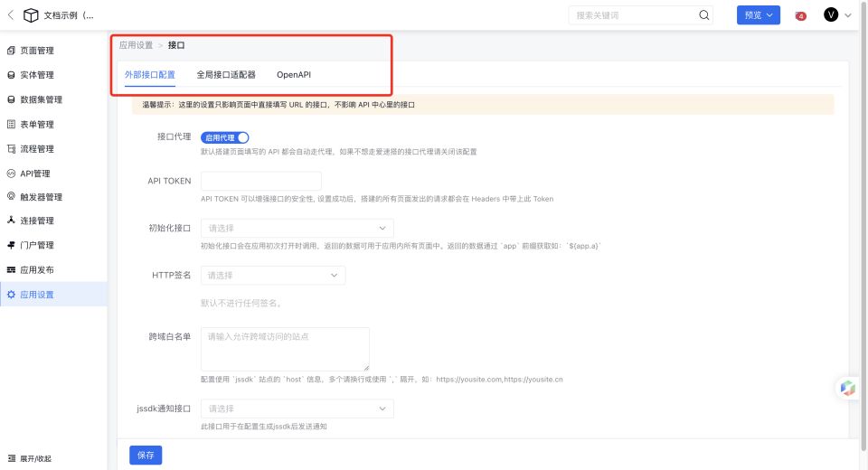Viewport: 868px width, 470px height.
Task: Toggle the 启用代理 switch off
Action: [x=224, y=137]
